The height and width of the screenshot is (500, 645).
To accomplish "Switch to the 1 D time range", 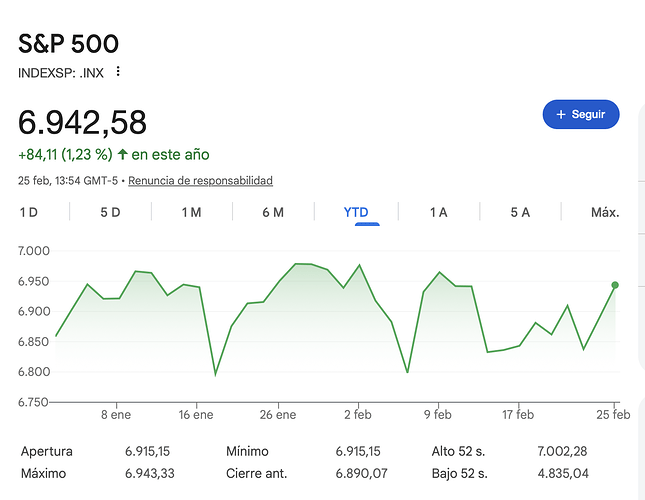I will [x=29, y=212].
